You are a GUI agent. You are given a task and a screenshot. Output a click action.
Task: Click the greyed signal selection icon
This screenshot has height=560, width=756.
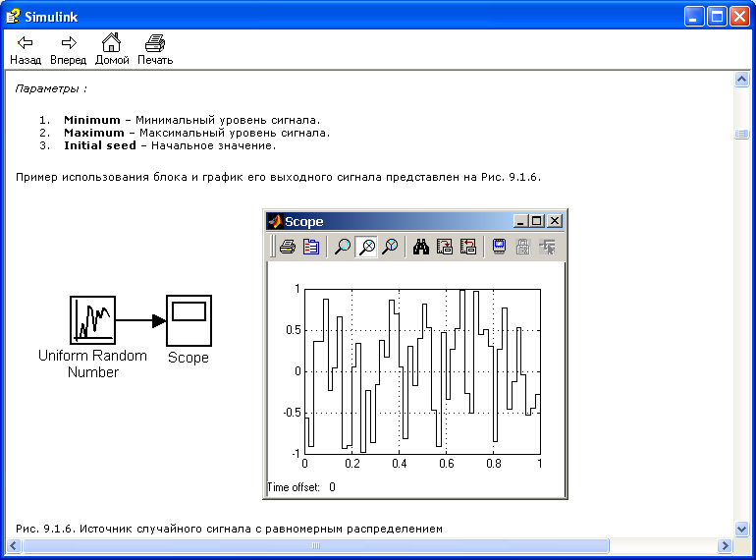(547, 247)
